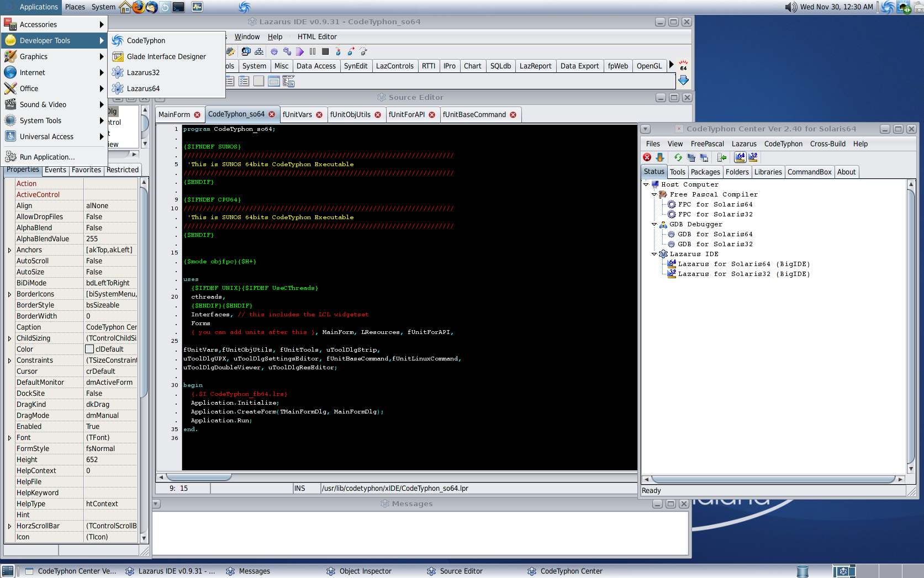Open the CodeTyphon Center window dropdown arrow

click(x=646, y=129)
